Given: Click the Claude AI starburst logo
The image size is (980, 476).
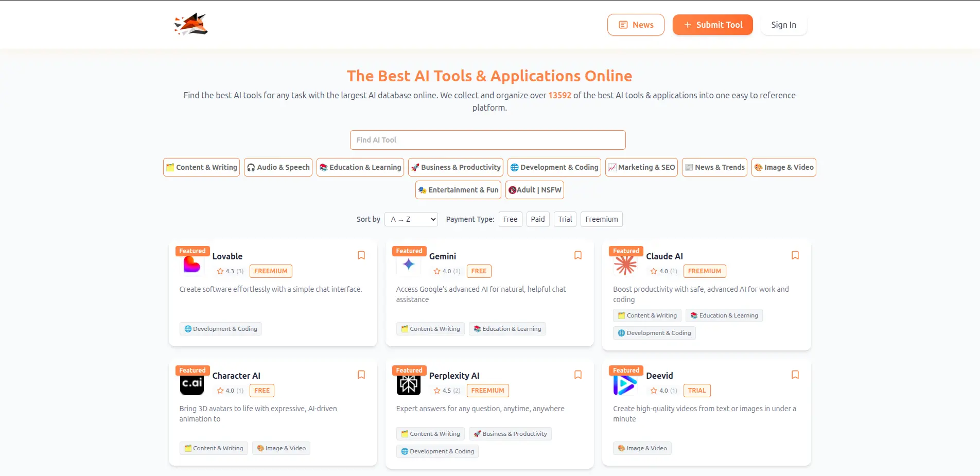Looking at the screenshot, I should 625,265.
